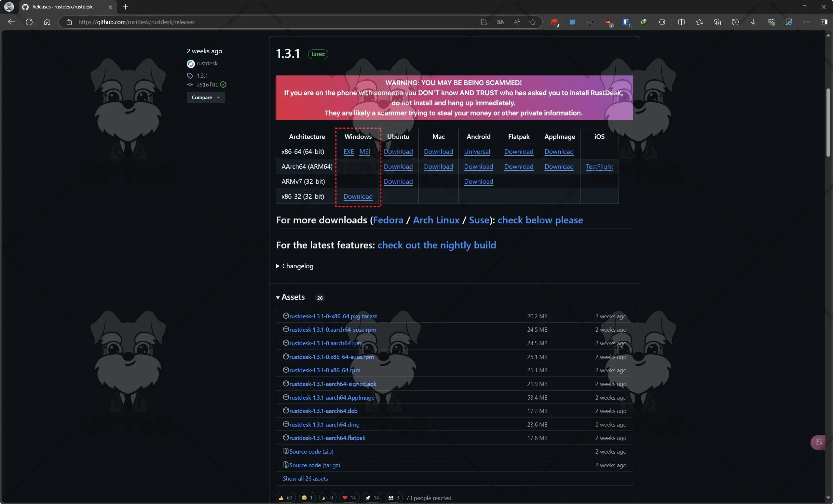Open the 1.3.1 release title

coord(288,53)
